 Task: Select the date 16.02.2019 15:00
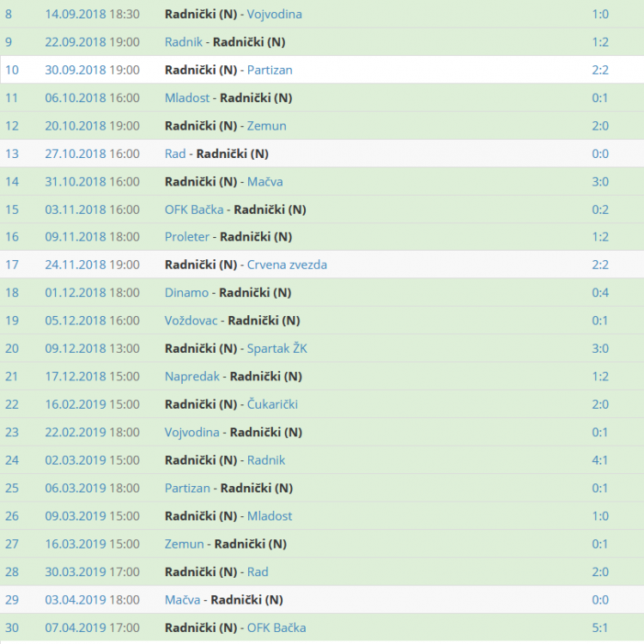pos(92,404)
